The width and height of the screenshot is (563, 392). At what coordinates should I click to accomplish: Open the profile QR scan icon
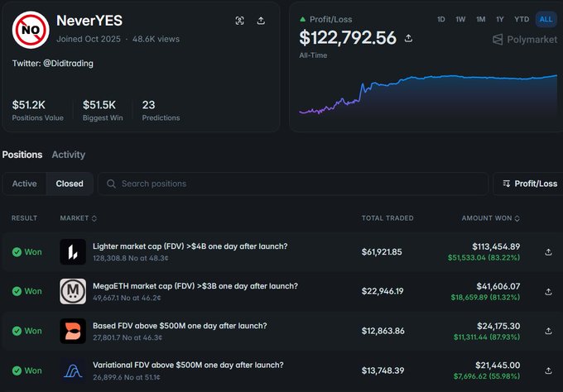pyautogui.click(x=239, y=21)
